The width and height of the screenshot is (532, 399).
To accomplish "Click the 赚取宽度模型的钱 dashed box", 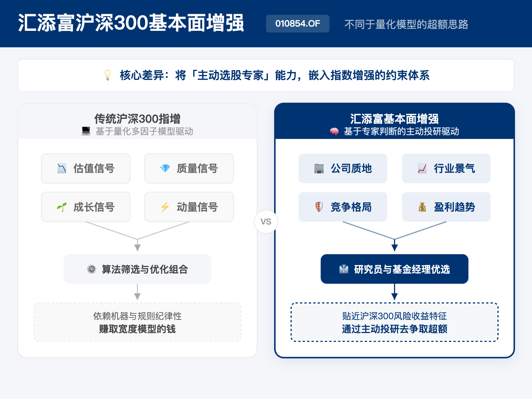I will 137,322.
